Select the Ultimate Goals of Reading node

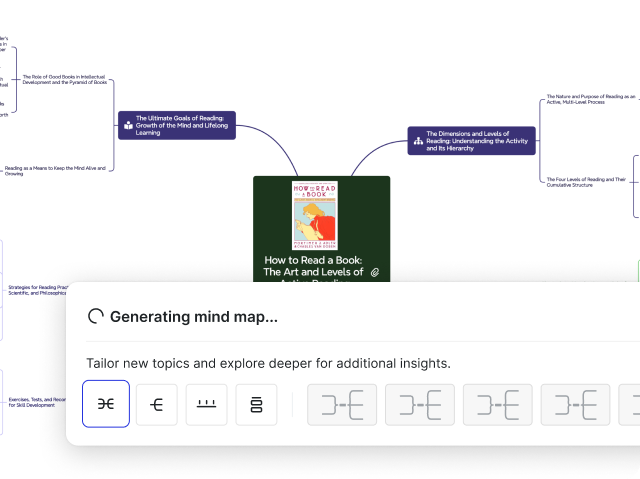click(177, 125)
